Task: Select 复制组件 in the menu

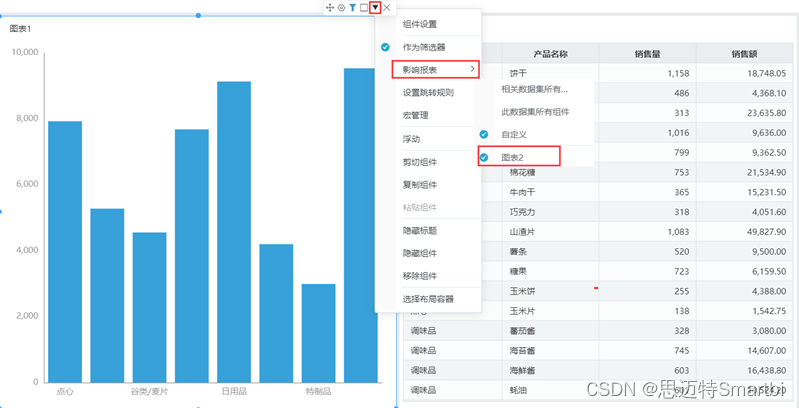Action: point(419,184)
